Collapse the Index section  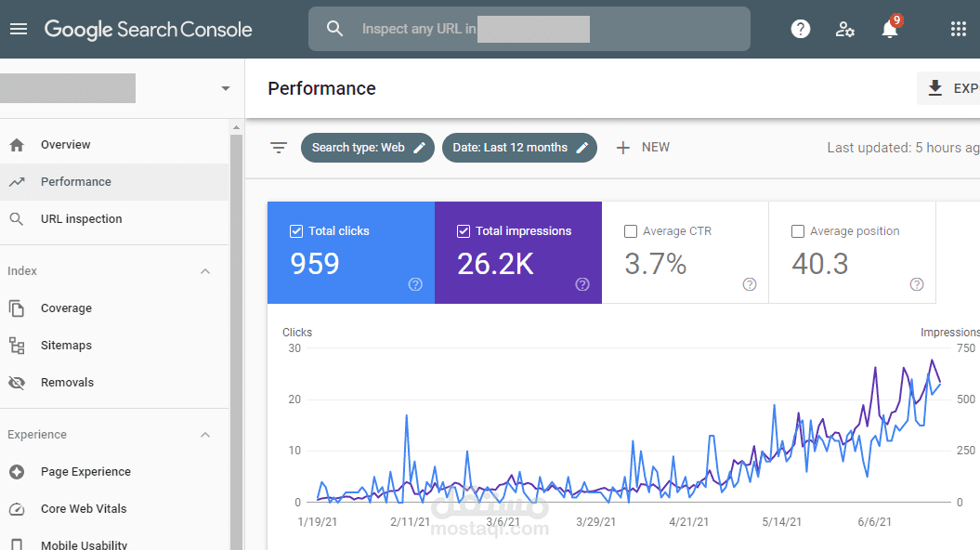tap(205, 271)
